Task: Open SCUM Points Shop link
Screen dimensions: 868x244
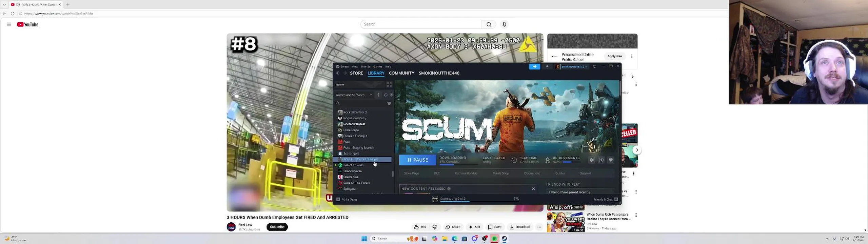Action: (x=500, y=173)
